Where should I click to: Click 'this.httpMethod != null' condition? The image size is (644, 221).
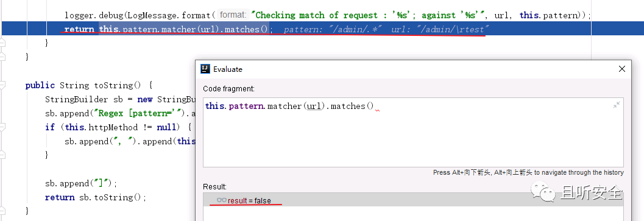(121, 127)
